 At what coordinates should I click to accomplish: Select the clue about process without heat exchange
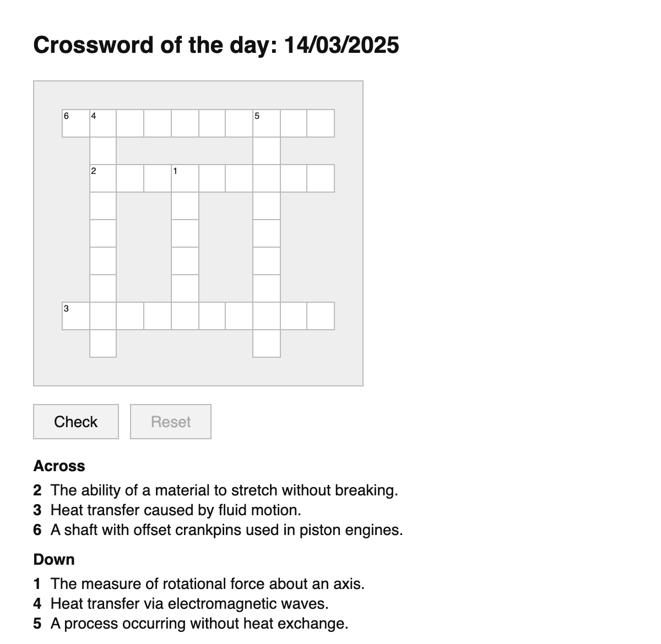coord(199,624)
